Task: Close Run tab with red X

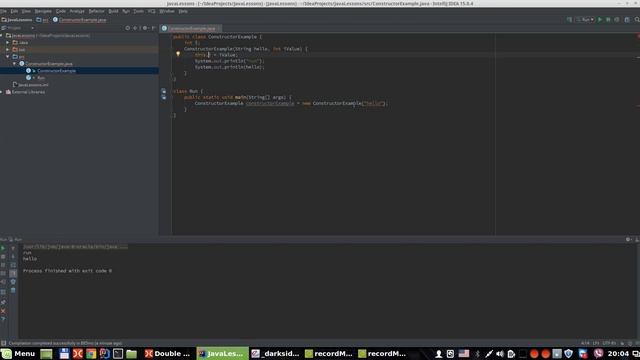Action: point(3,311)
